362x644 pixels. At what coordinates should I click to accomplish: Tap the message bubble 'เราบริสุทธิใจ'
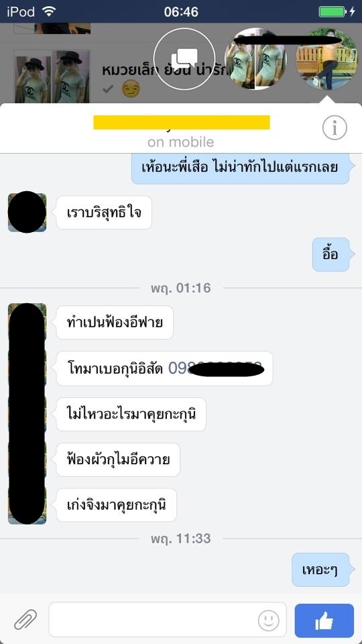(x=104, y=213)
